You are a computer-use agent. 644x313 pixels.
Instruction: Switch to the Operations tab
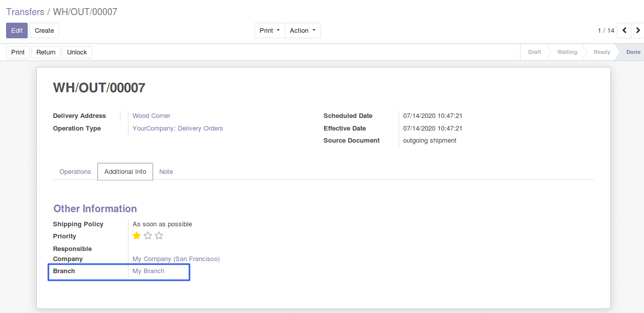pos(75,172)
